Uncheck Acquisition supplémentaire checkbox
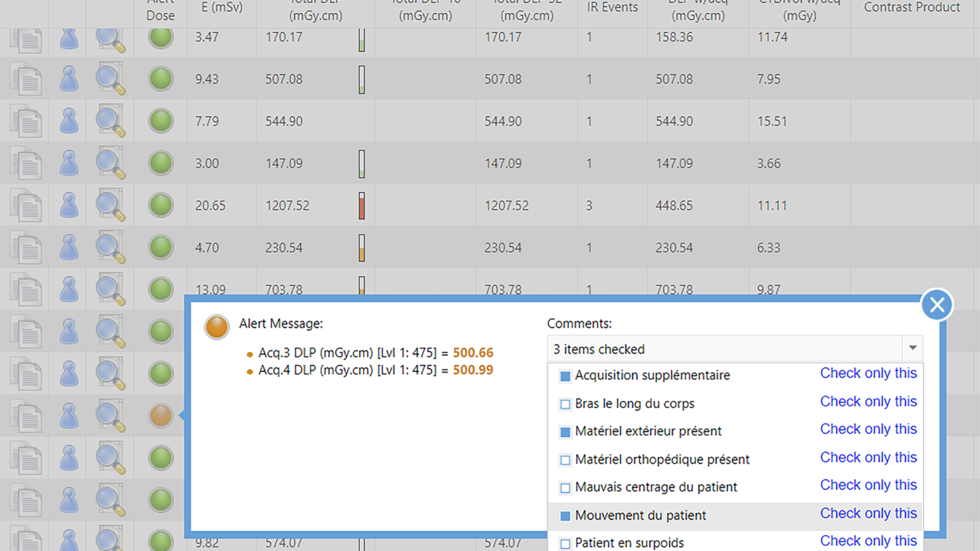The height and width of the screenshot is (551, 980). pos(565,376)
